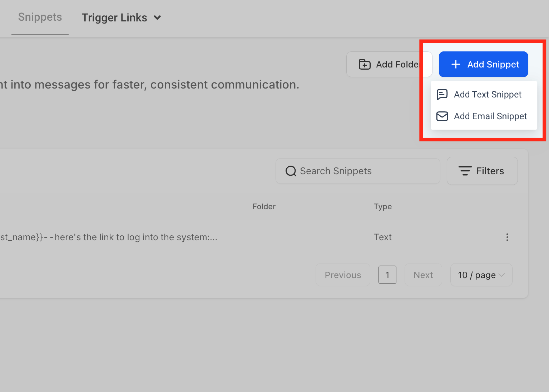This screenshot has width=549, height=392.
Task: Select page number 1
Action: point(387,275)
